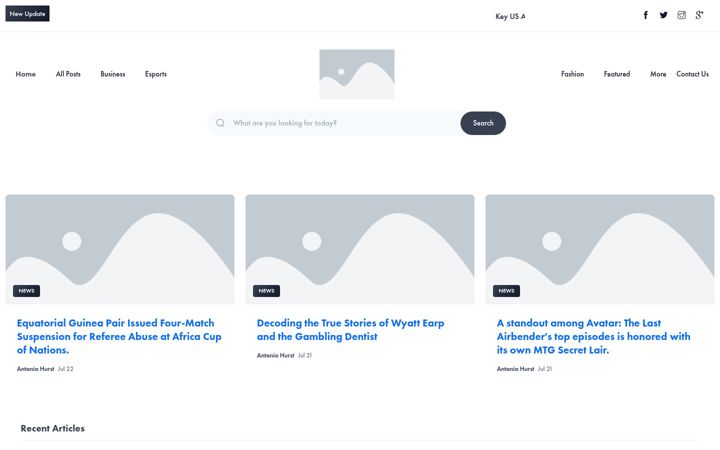
Task: Open the Wyatt Earp article thumbnail
Action: [x=360, y=249]
